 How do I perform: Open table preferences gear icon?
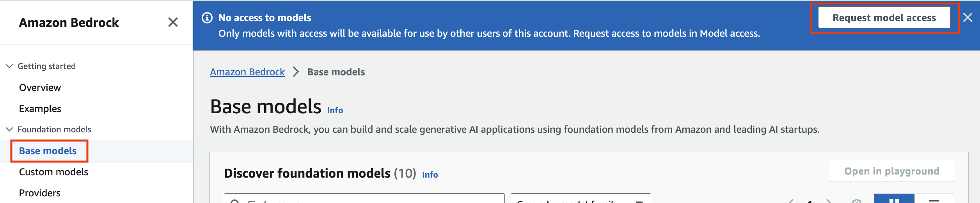[x=857, y=201]
